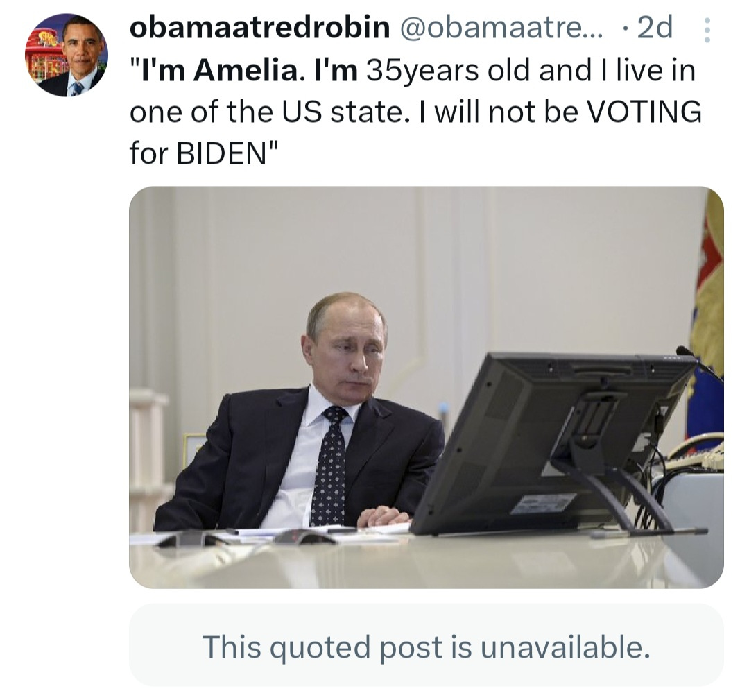
Task: Open the three-dot more options menu
Action: click(x=707, y=30)
